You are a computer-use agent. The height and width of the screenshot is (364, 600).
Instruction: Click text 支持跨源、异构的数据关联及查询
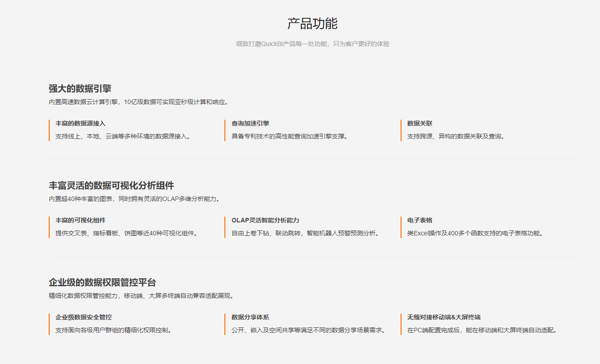pos(456,136)
